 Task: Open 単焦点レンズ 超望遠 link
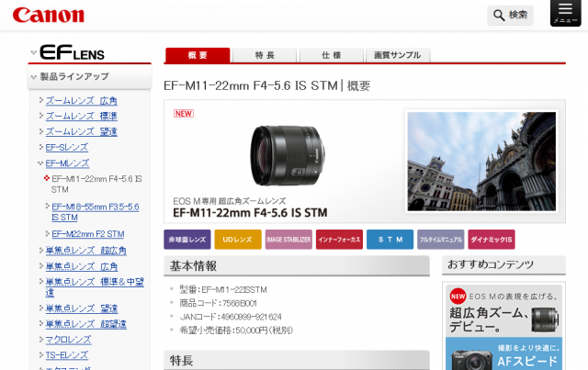point(85,324)
